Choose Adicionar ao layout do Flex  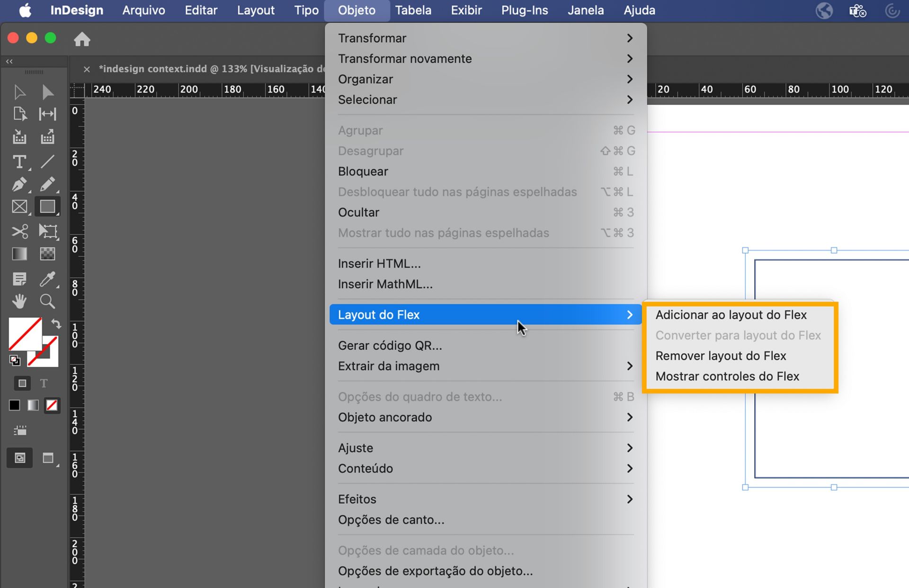(731, 314)
